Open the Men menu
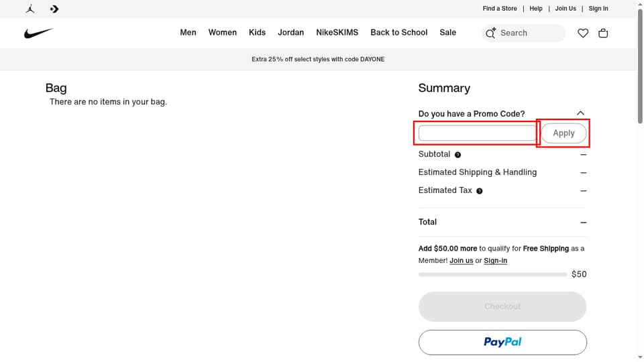The height and width of the screenshot is (362, 644). pos(188,32)
